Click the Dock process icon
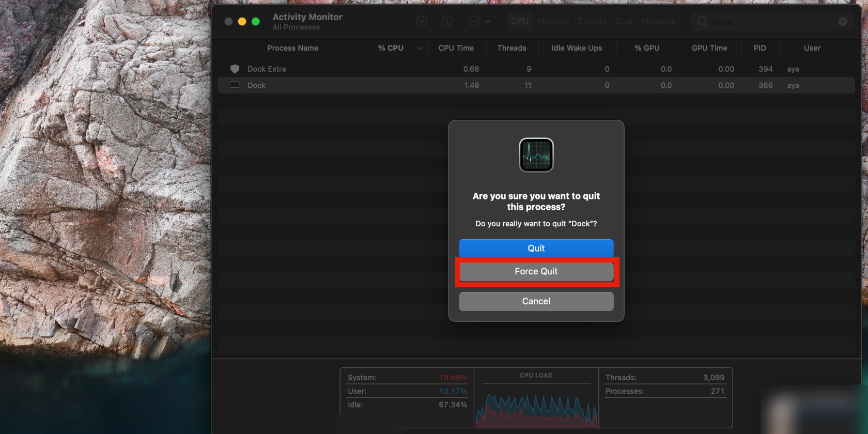Screen dimensions: 868x434 pyautogui.click(x=235, y=85)
